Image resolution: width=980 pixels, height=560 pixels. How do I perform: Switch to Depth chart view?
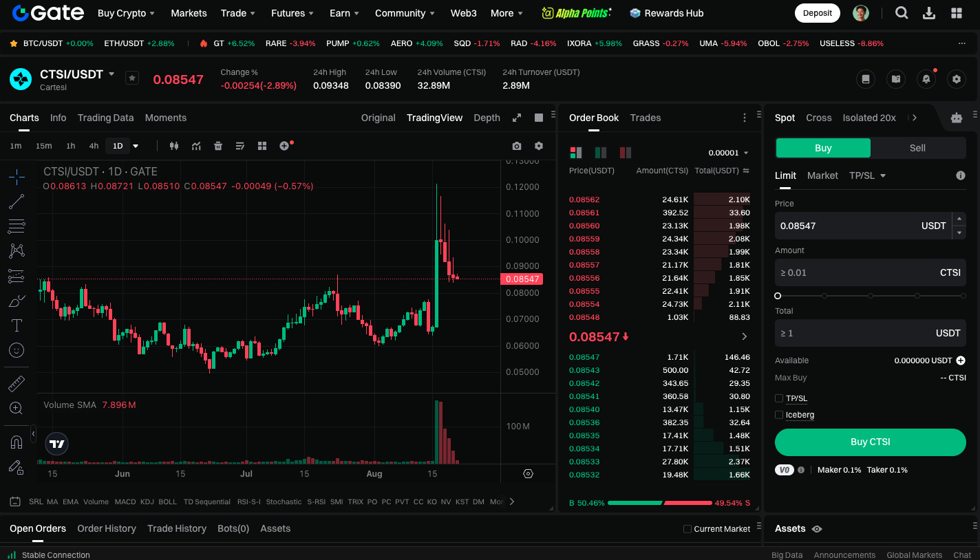487,118
